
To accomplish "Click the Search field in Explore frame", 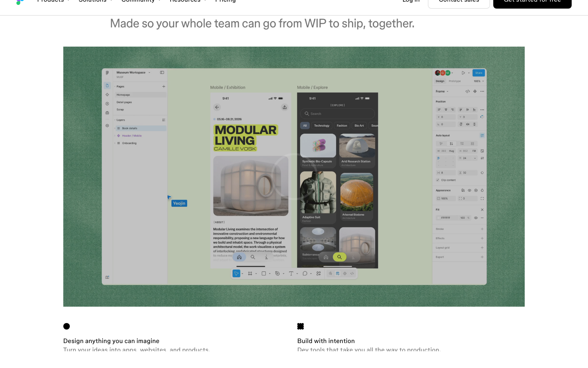I will click(337, 114).
